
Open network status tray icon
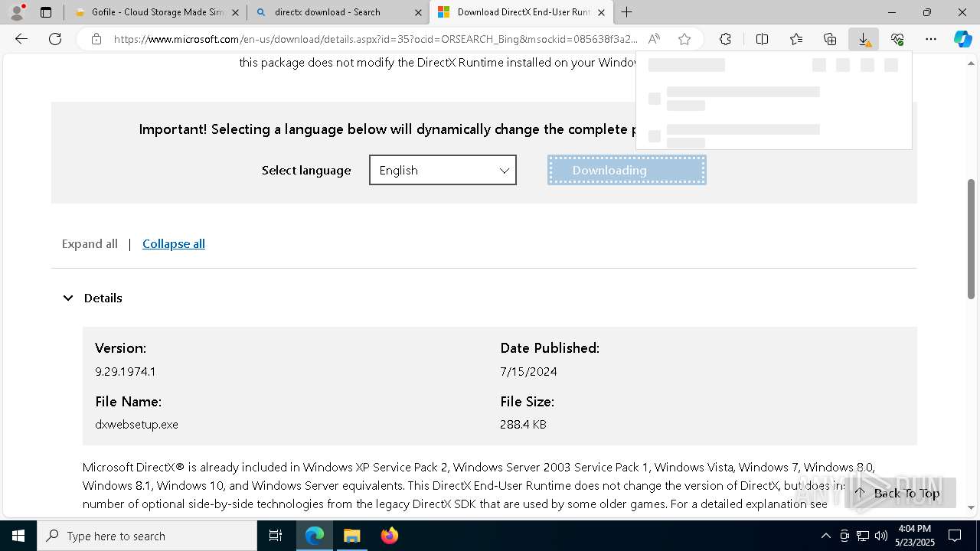click(863, 536)
